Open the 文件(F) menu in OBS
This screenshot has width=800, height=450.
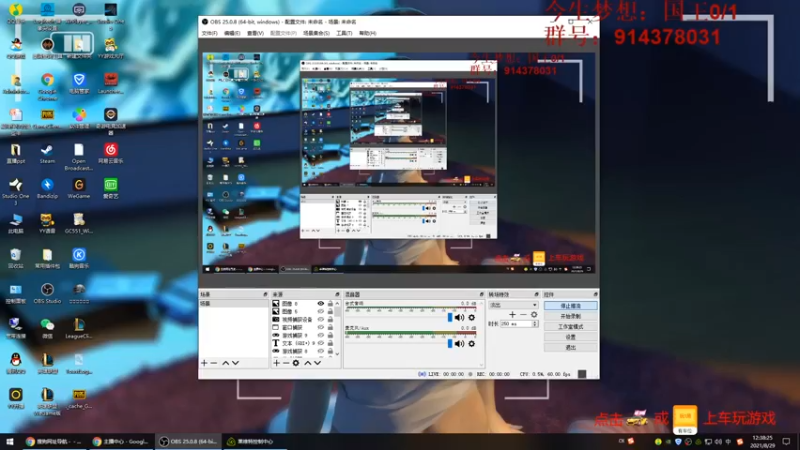point(209,33)
